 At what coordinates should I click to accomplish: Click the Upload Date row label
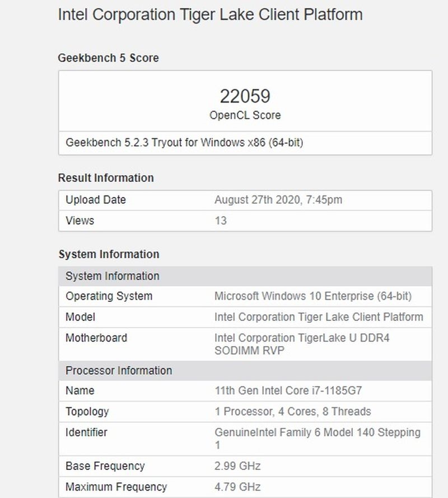(96, 200)
